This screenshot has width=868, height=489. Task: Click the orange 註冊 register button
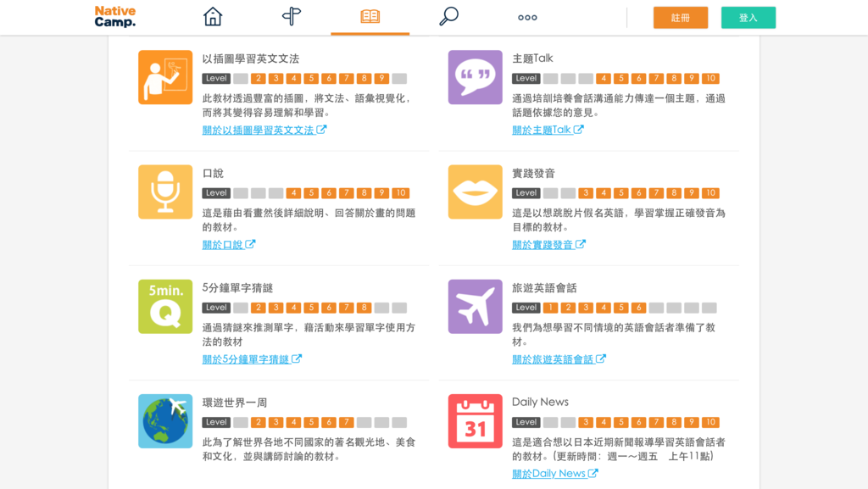pyautogui.click(x=681, y=18)
